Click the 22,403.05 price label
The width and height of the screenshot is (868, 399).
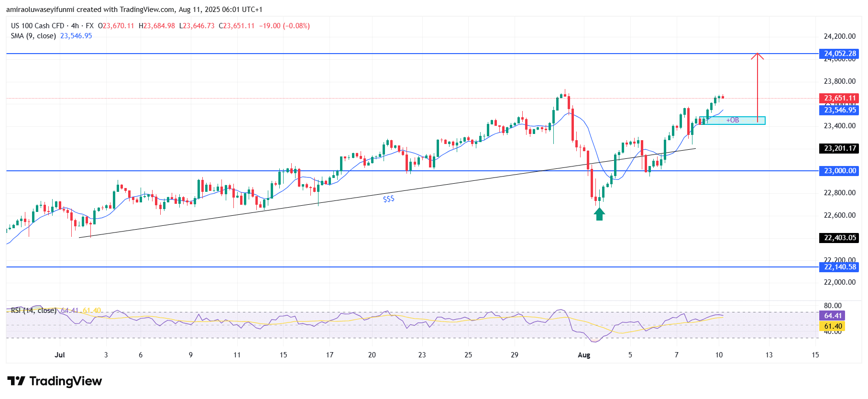[840, 238]
